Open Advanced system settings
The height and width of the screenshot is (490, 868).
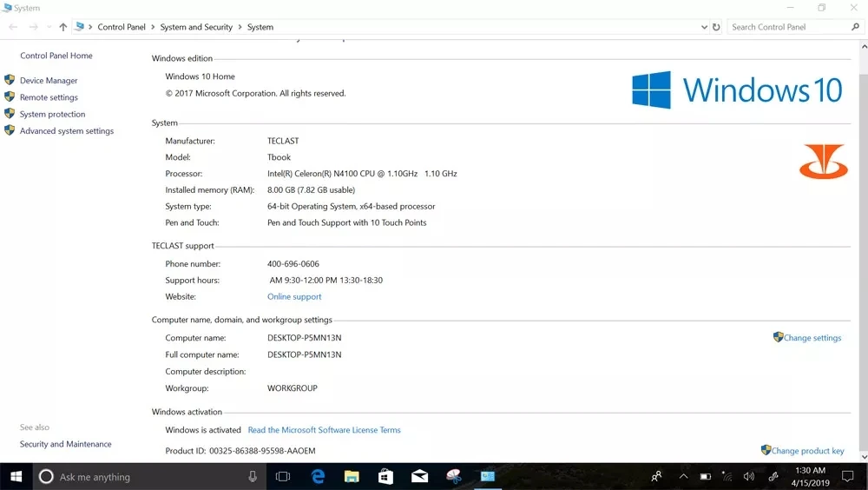pyautogui.click(x=67, y=131)
